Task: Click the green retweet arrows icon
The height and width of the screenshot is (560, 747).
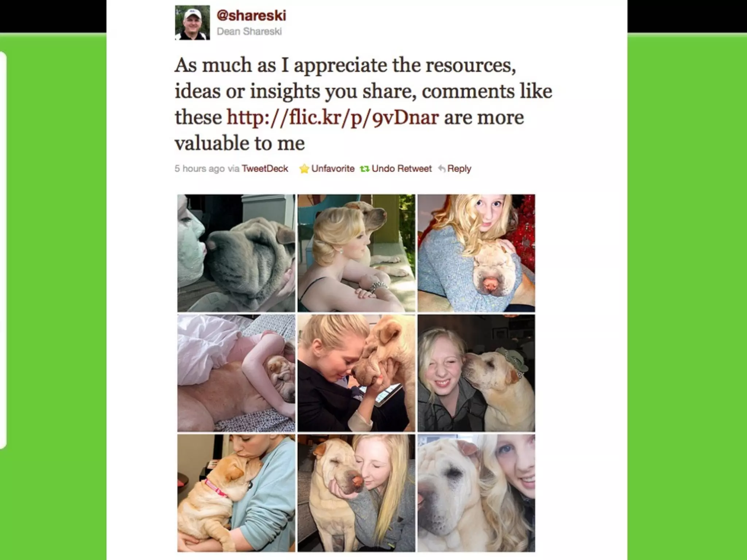Action: (x=364, y=169)
